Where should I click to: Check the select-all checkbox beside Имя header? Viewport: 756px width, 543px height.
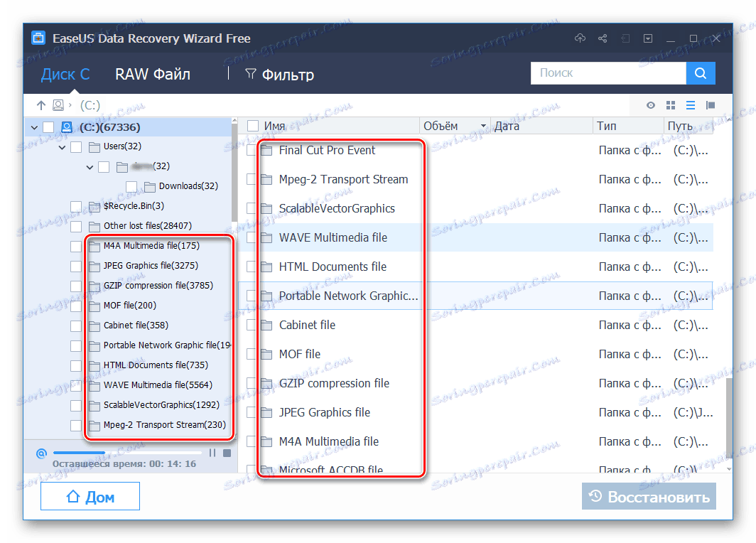(253, 126)
